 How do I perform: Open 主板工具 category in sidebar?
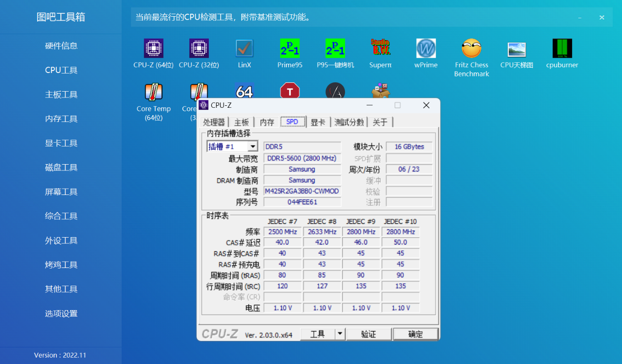coord(61,95)
